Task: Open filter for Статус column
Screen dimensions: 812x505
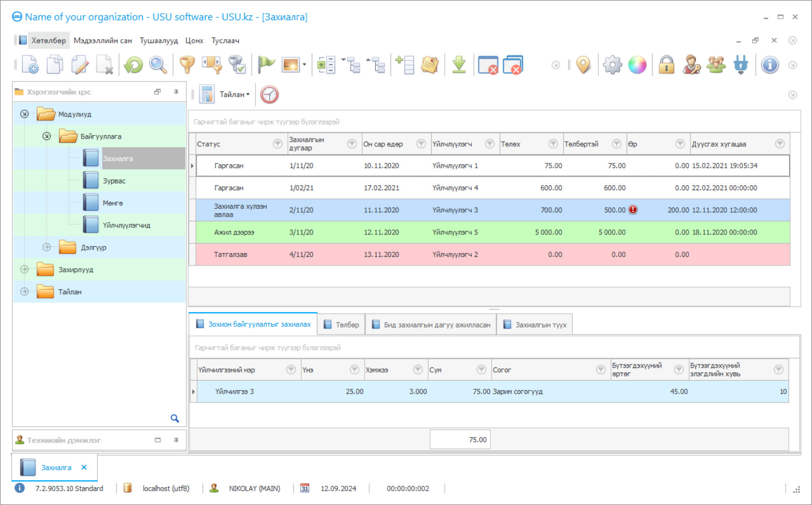Action: pyautogui.click(x=278, y=144)
